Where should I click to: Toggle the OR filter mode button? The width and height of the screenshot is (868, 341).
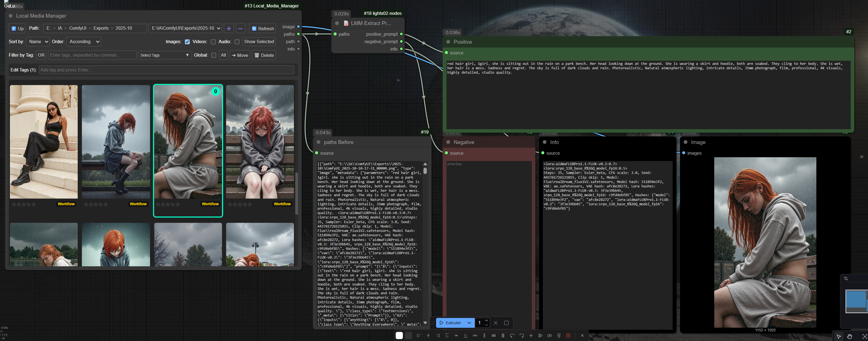tap(41, 55)
